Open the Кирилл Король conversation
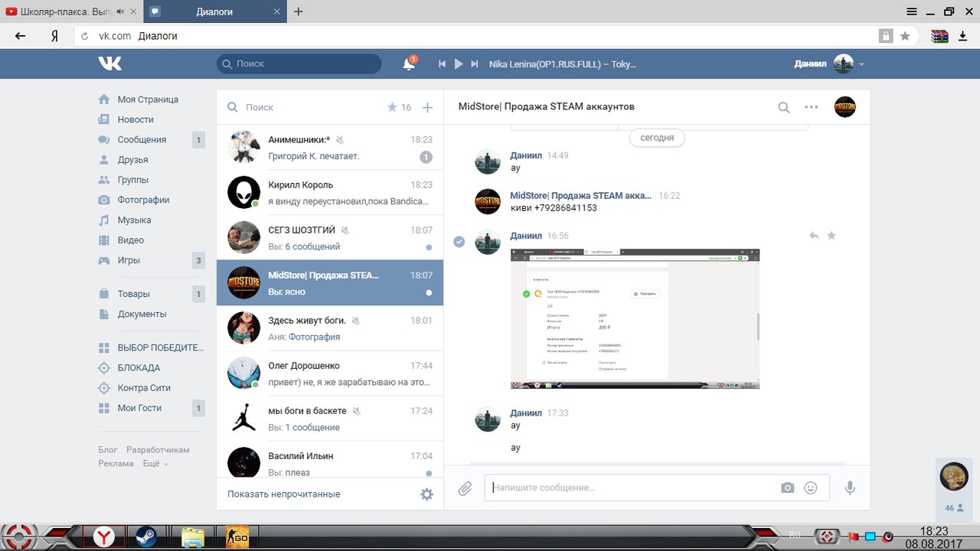980x551 pixels. coord(330,193)
